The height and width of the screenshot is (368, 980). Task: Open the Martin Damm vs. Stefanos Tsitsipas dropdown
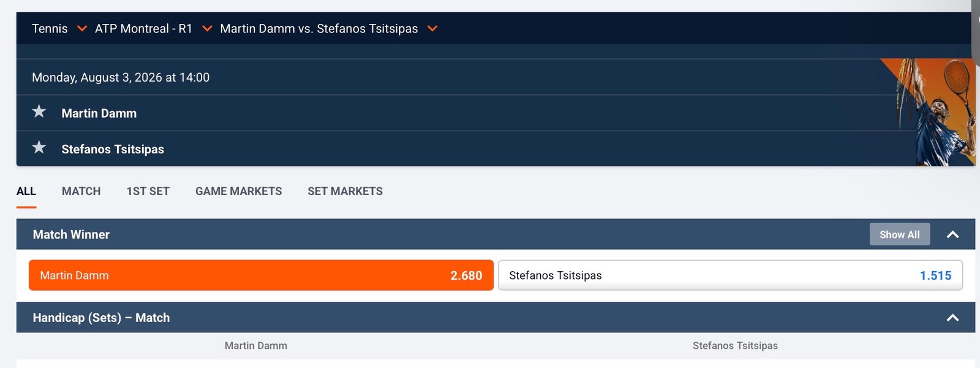click(x=328, y=29)
